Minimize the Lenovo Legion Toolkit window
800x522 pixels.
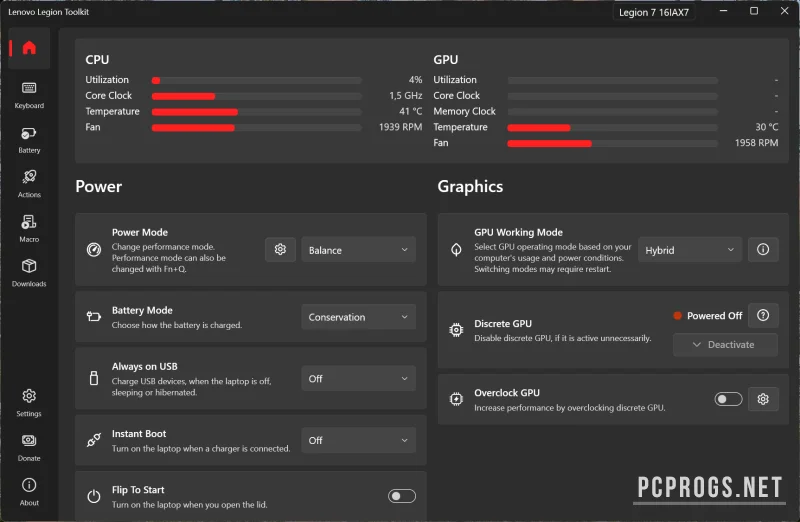(723, 11)
